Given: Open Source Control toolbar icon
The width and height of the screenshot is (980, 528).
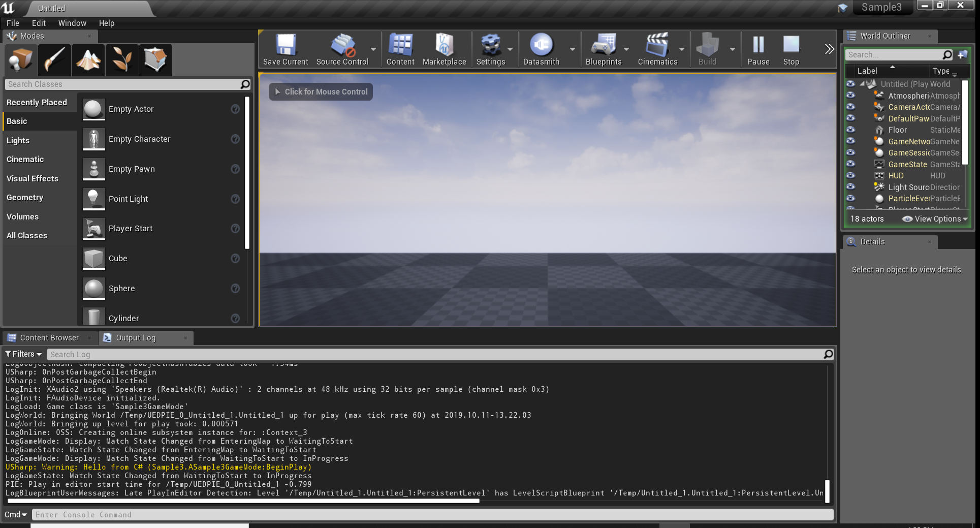Looking at the screenshot, I should click(x=342, y=45).
